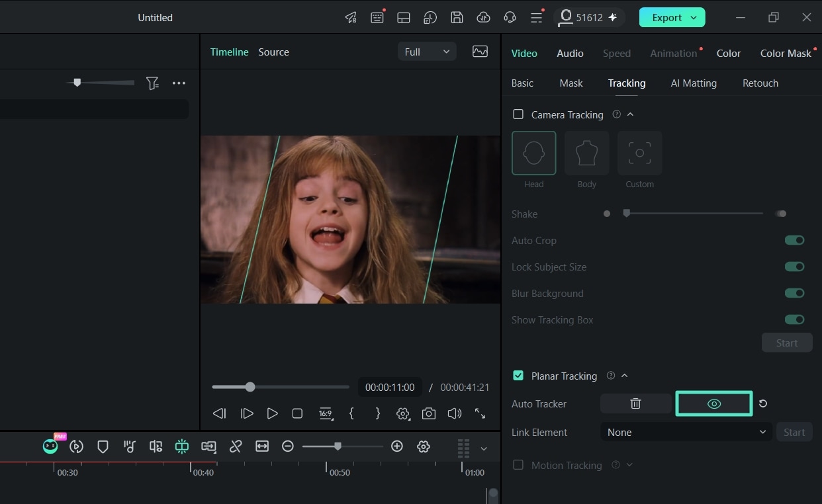Zoom in the timeline with plus icon
The image size is (822, 504).
pos(397,446)
